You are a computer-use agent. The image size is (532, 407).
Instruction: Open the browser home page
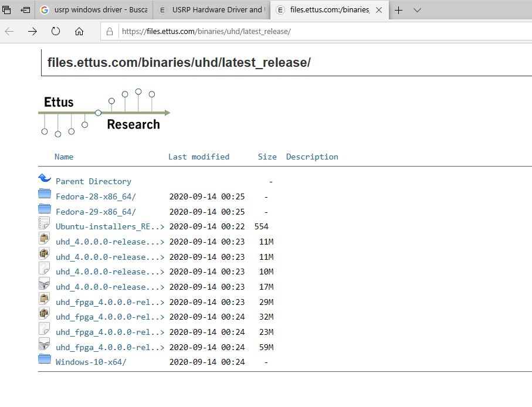click(79, 32)
